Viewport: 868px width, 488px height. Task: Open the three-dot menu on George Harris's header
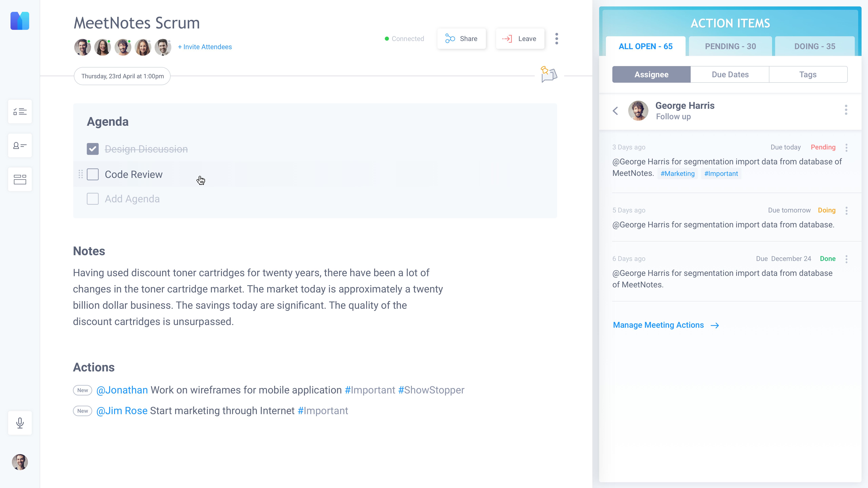tap(846, 110)
